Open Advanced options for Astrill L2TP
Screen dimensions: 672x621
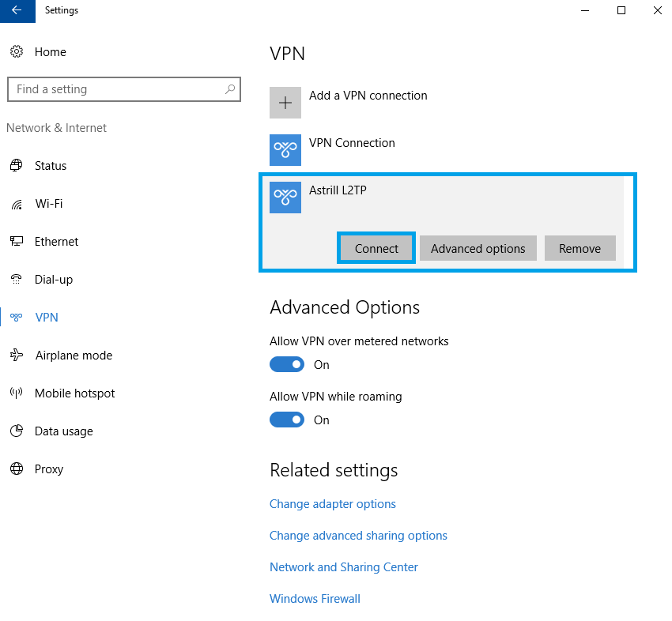(478, 248)
